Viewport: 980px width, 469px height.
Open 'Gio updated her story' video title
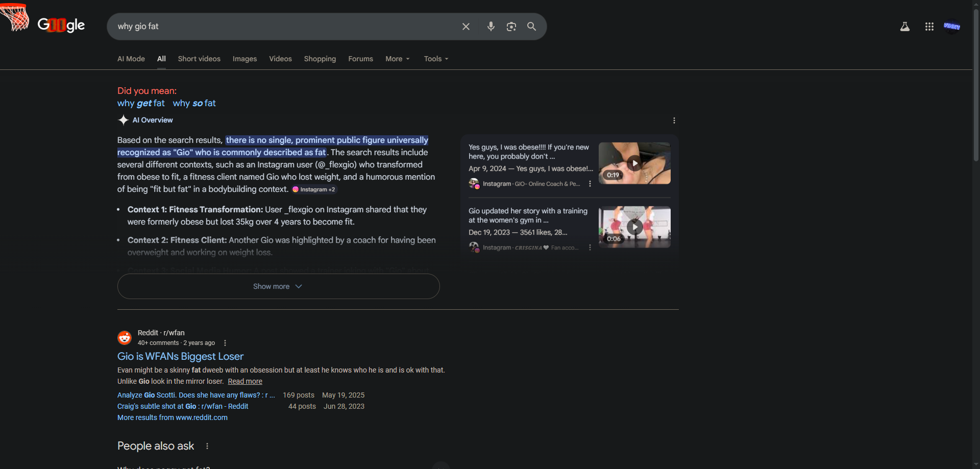coord(528,215)
